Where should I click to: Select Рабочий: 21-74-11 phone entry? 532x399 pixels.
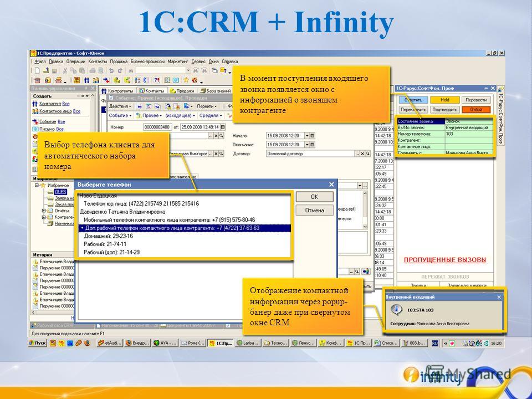[x=105, y=244]
